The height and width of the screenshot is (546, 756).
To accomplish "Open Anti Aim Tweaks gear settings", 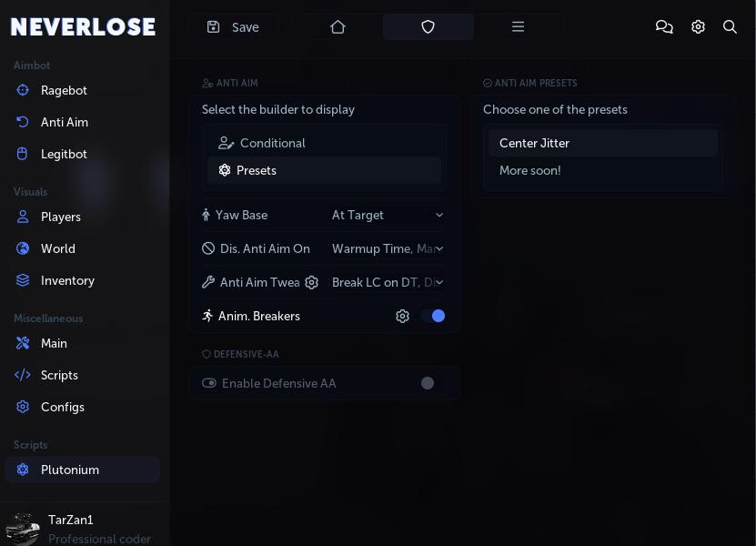I will point(311,282).
